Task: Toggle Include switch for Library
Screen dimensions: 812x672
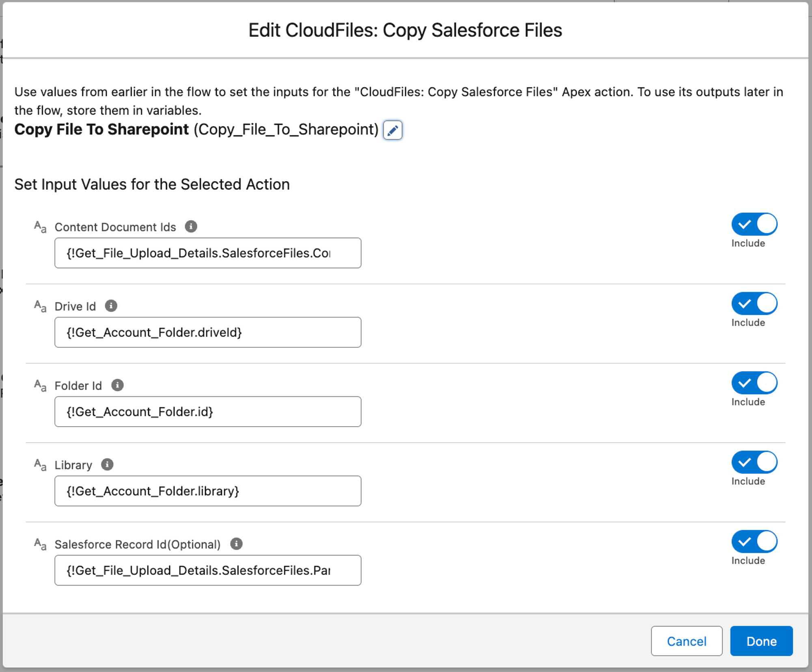Action: (x=754, y=462)
